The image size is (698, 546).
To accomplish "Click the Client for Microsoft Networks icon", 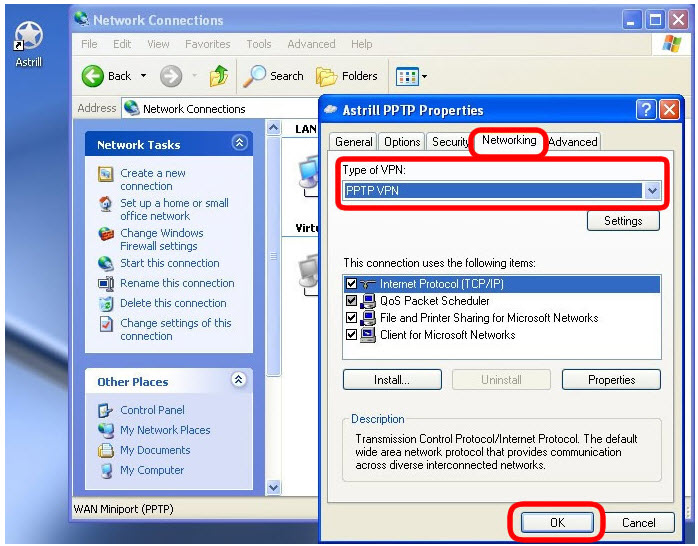I will click(x=368, y=335).
